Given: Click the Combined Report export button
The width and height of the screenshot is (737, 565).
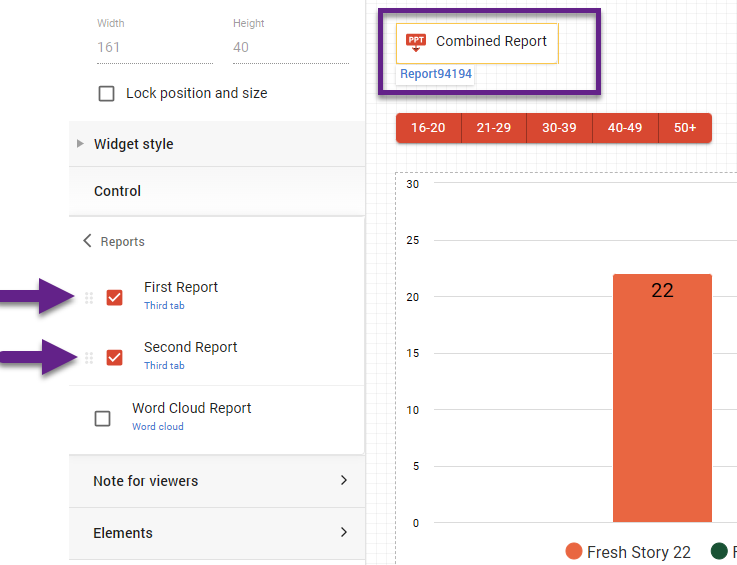Looking at the screenshot, I should coord(478,42).
